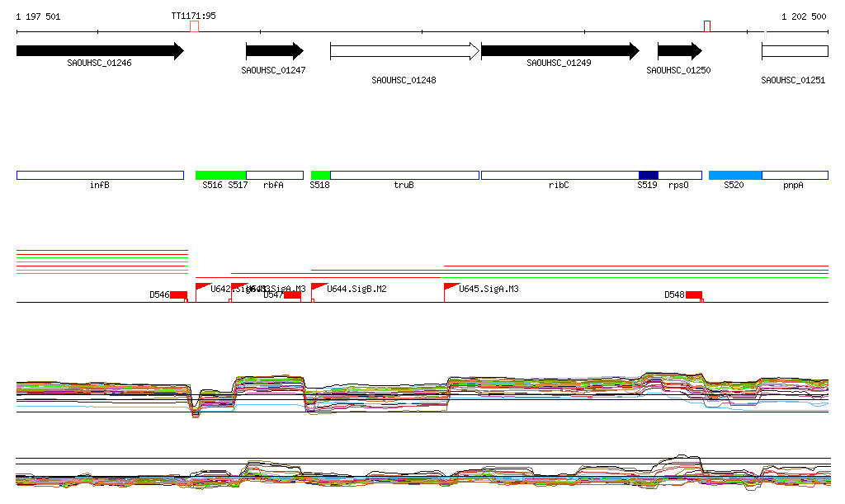Select the SAOUHSC_01247 gene arrow
This screenshot has width=845, height=504.
point(274,51)
